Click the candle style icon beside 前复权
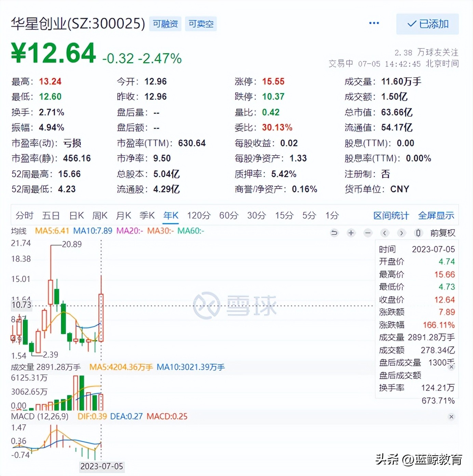Screen dimensions: 473x476 [418, 233]
